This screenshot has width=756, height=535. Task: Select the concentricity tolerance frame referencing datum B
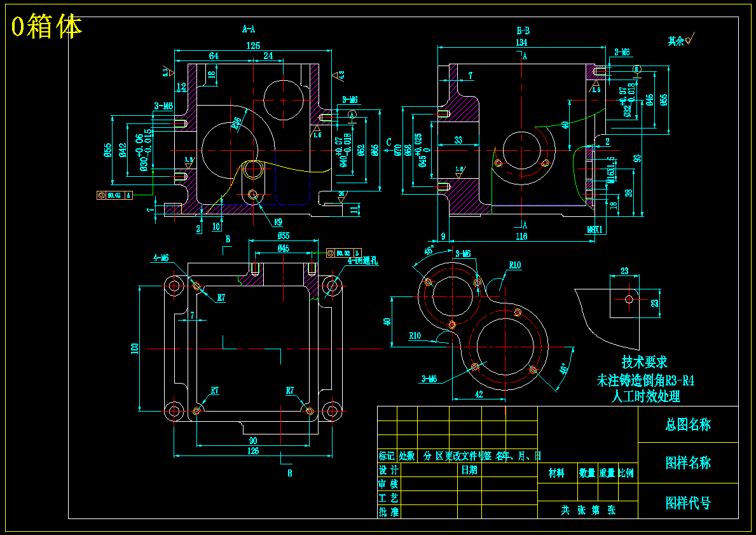click(x=344, y=253)
